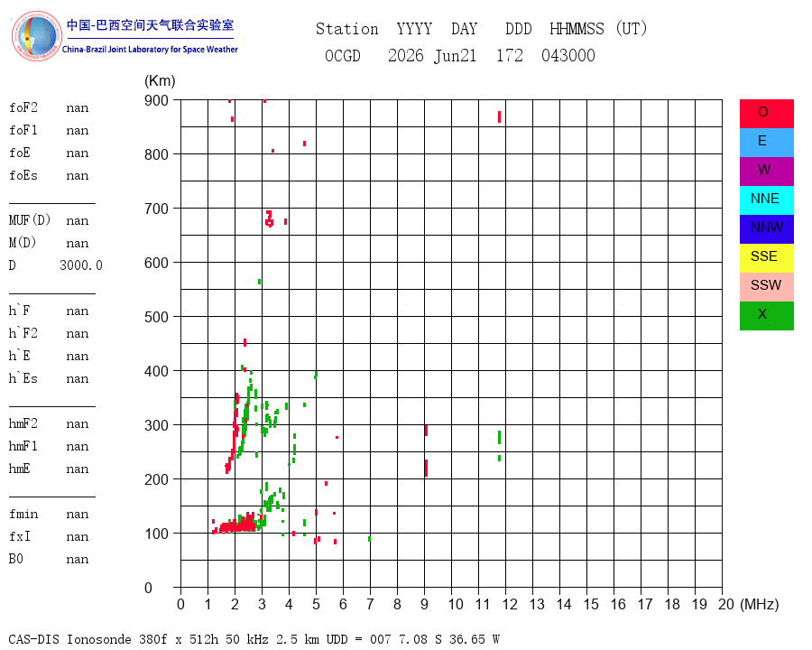Screen dimensions: 812x650
Task: Select the dark blue NNW legend swatch
Action: tap(766, 229)
